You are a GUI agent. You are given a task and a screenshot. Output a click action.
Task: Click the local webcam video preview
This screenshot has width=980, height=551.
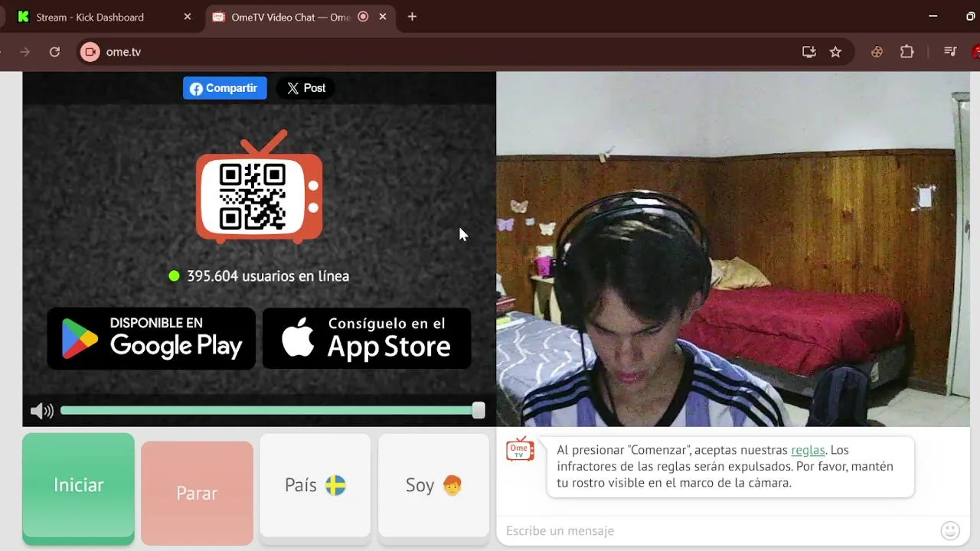coord(733,249)
